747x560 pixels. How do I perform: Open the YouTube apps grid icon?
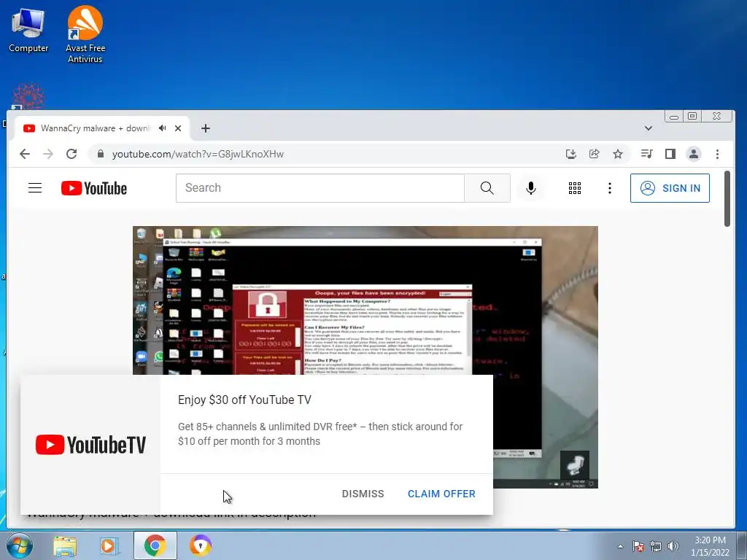click(575, 188)
